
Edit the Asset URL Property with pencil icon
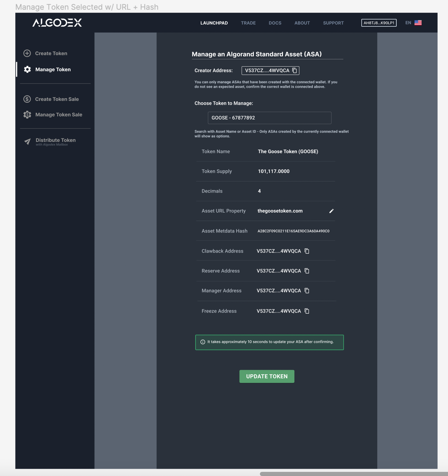(331, 211)
